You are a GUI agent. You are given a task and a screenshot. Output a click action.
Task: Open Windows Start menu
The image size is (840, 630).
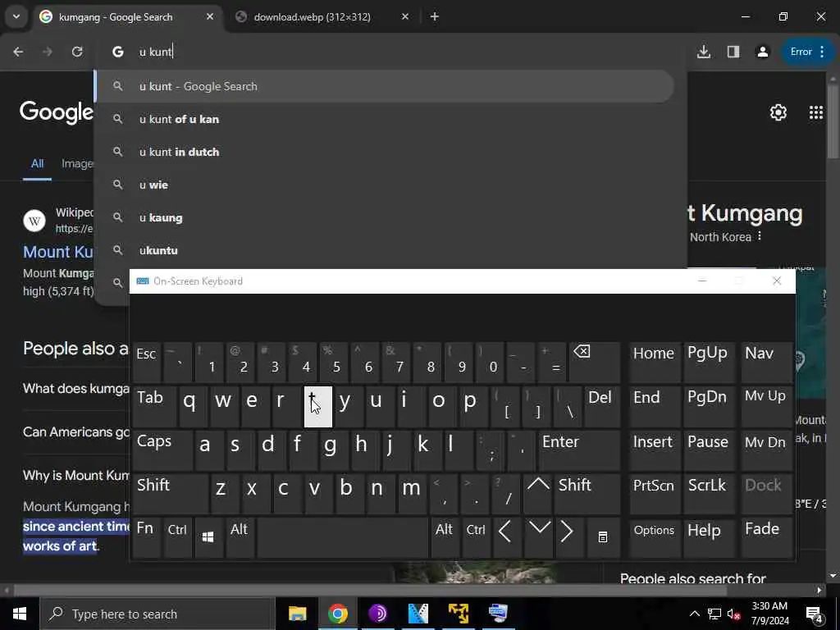click(20, 614)
